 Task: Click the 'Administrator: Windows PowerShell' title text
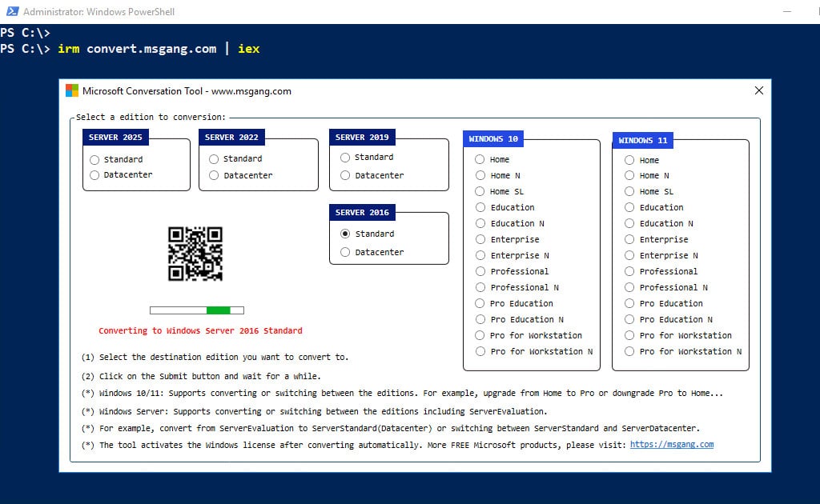pos(98,11)
